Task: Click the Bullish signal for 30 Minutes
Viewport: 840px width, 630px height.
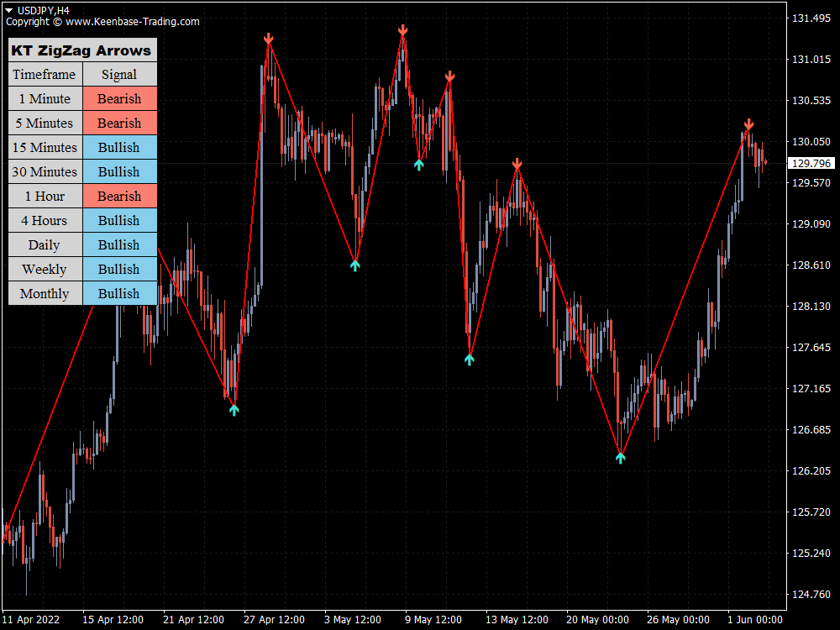Action: [120, 172]
